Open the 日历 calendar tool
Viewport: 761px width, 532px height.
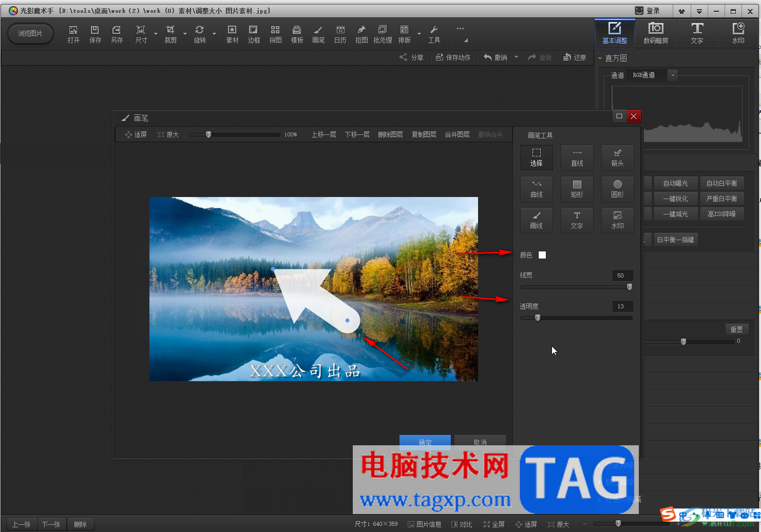[x=340, y=34]
